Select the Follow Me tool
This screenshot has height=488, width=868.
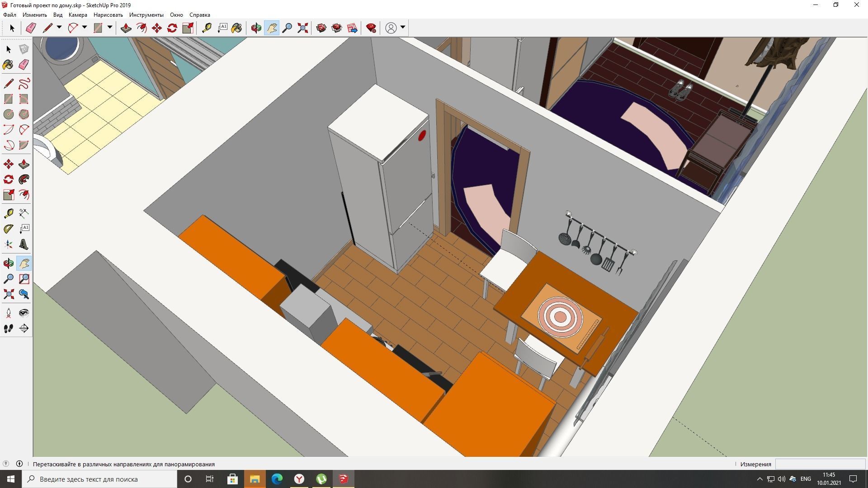tap(24, 179)
